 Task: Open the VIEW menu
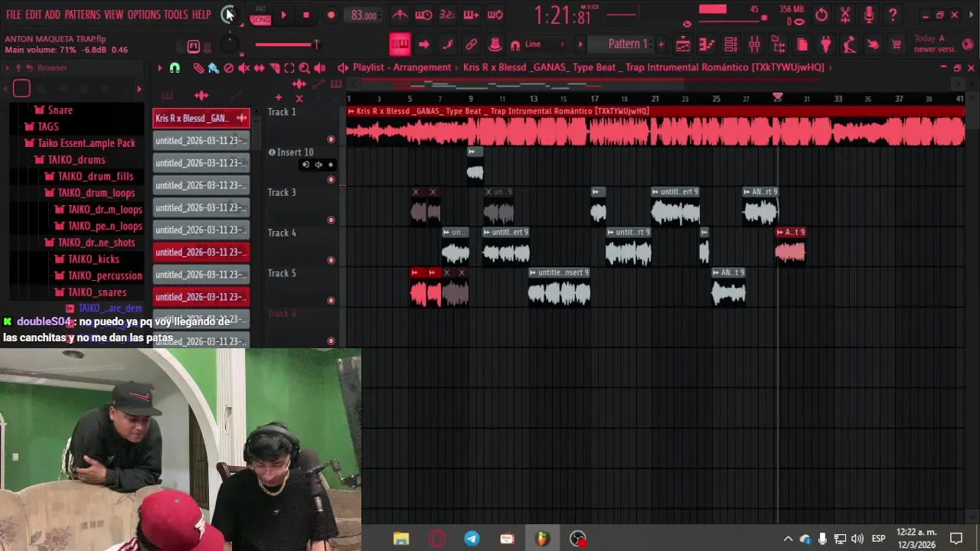pyautogui.click(x=113, y=15)
